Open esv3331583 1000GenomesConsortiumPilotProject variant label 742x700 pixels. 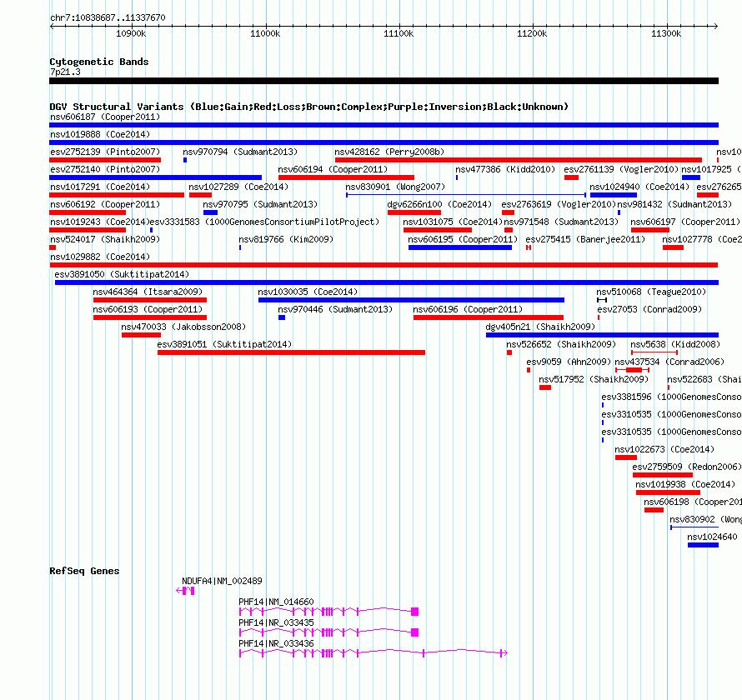pyautogui.click(x=264, y=222)
